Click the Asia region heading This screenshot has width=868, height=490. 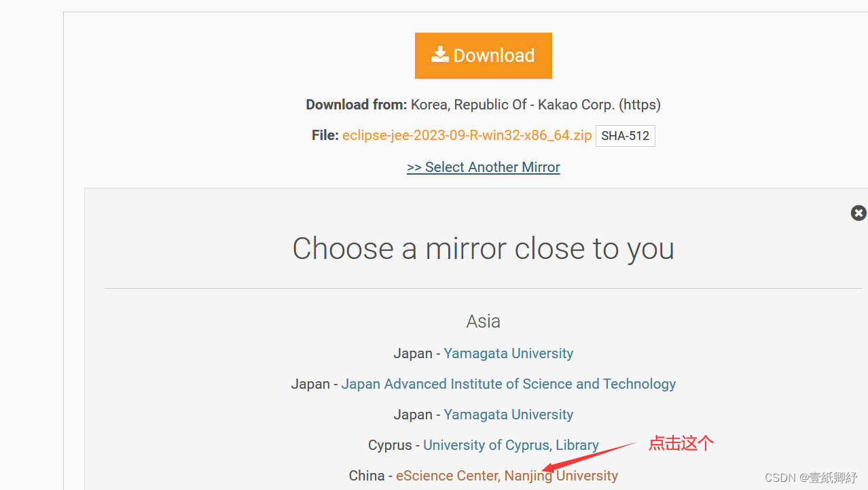(x=483, y=321)
